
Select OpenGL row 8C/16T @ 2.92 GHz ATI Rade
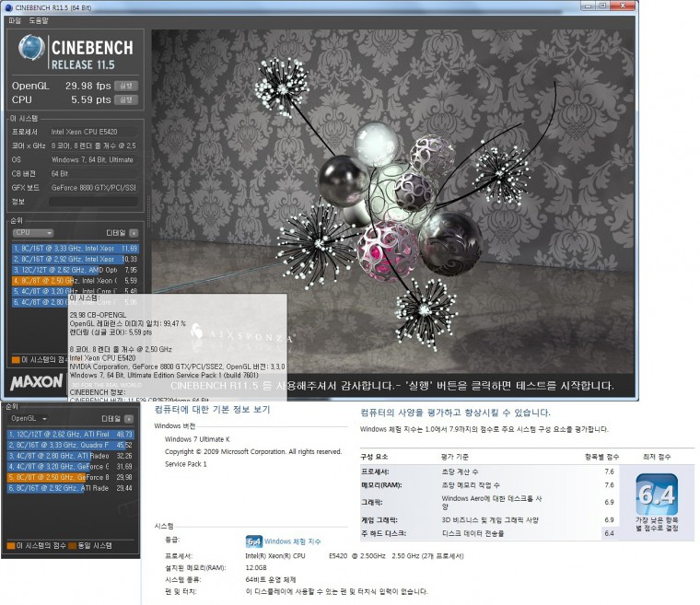click(x=71, y=488)
